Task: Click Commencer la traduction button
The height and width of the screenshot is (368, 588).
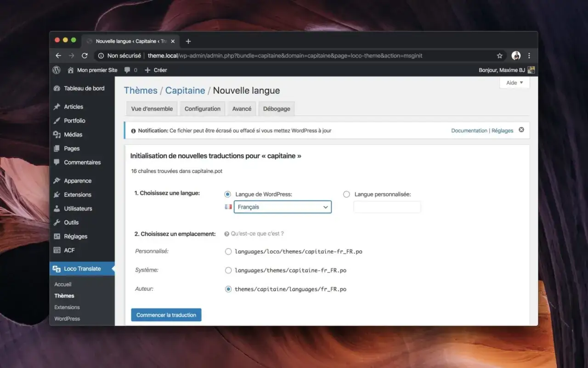Action: (166, 315)
